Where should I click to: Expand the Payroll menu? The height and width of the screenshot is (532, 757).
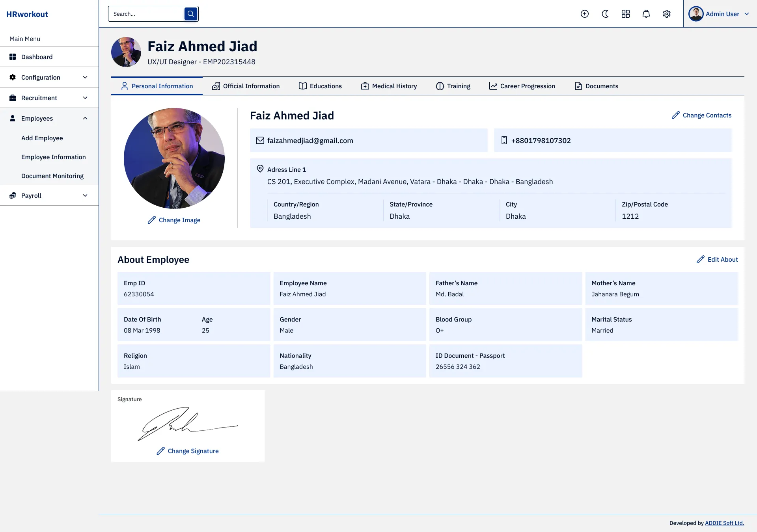(85, 195)
